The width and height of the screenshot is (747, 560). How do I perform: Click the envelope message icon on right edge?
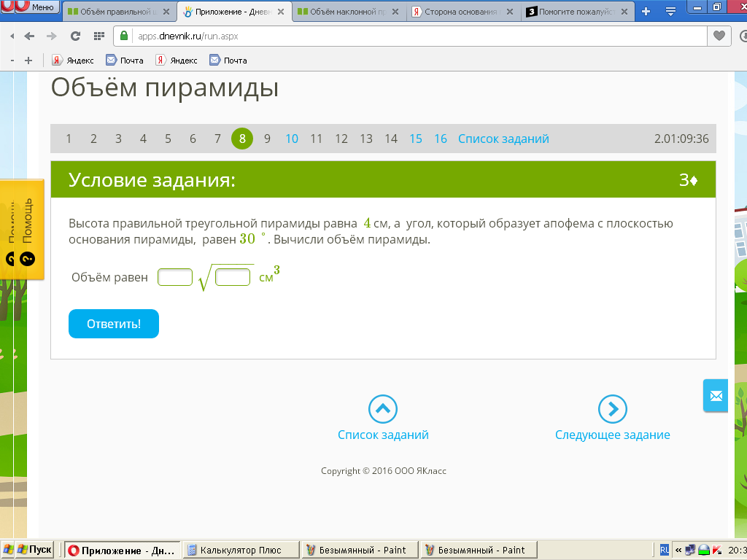[x=716, y=396]
